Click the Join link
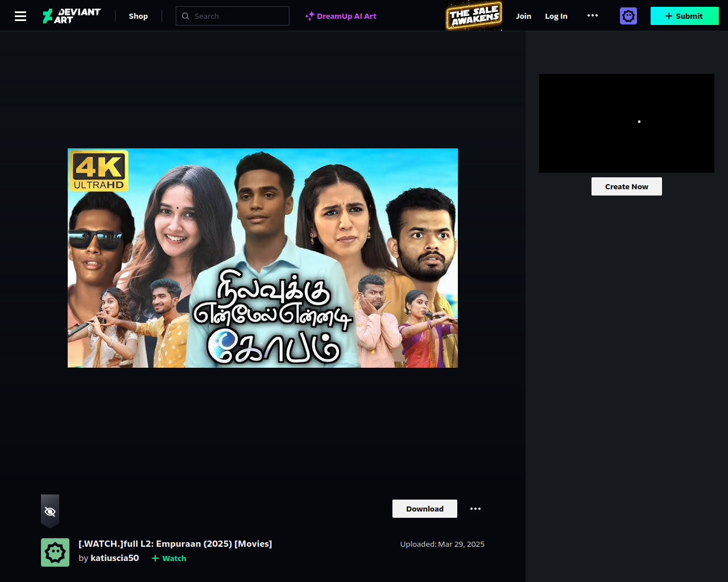The image size is (728, 582). (523, 16)
